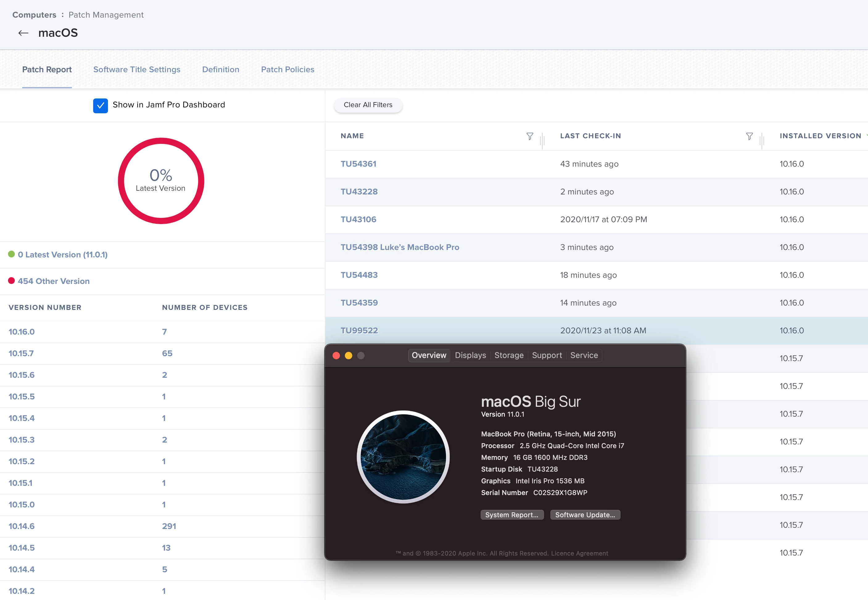Open 0 Latest Version (11.0.1) link
This screenshot has height=600, width=868.
[x=63, y=255]
